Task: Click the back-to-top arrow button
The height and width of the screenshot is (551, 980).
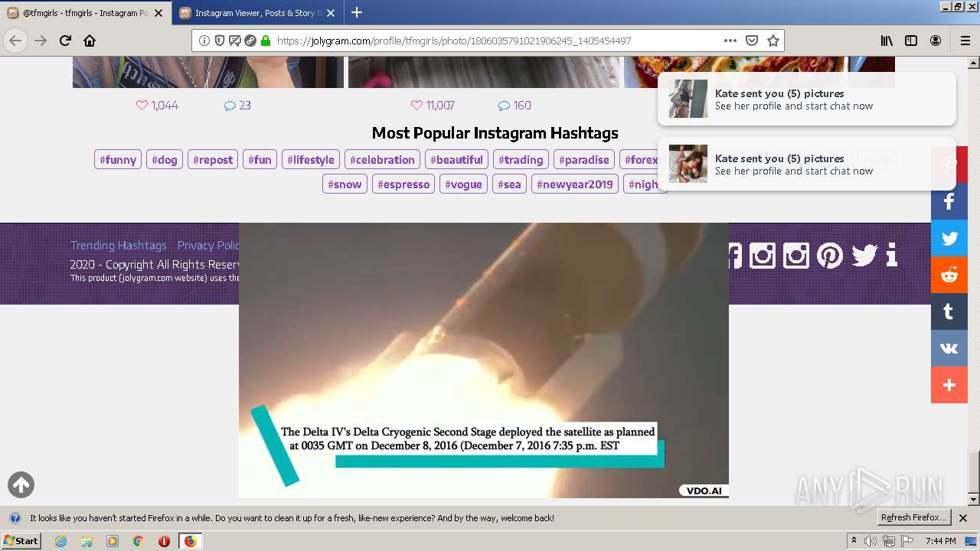Action: click(x=21, y=484)
